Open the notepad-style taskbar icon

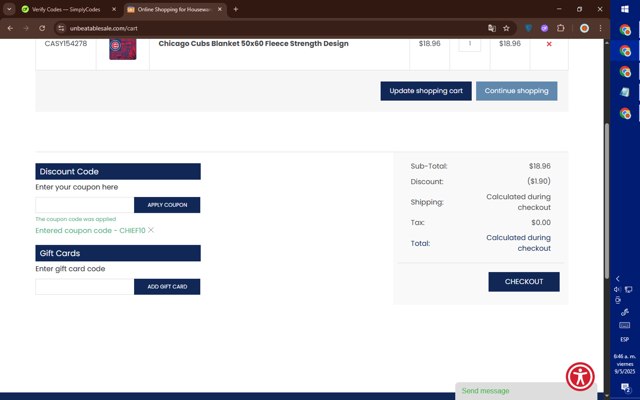pyautogui.click(x=625, y=92)
